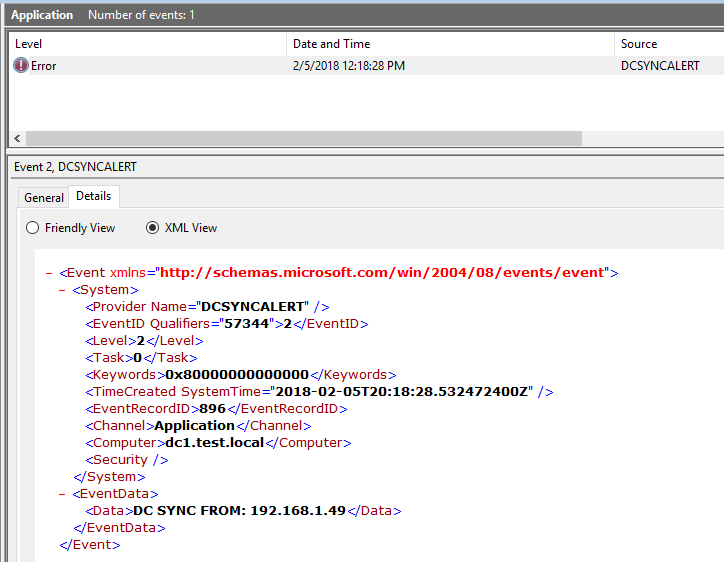The height and width of the screenshot is (562, 724).
Task: Collapse the Event root XML node
Action: coord(49,273)
